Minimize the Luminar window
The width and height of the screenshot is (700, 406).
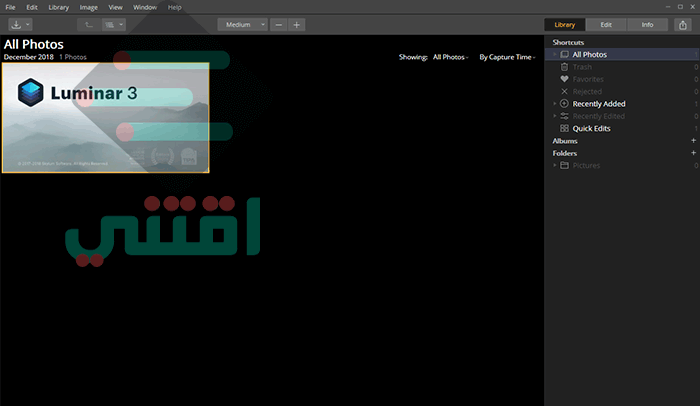pos(668,7)
